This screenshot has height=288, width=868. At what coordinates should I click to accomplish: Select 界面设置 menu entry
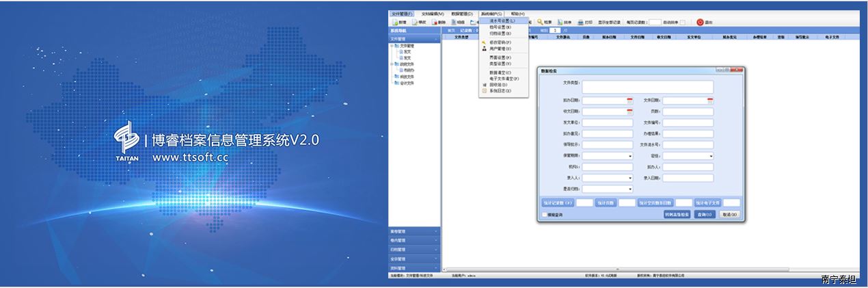(x=504, y=57)
